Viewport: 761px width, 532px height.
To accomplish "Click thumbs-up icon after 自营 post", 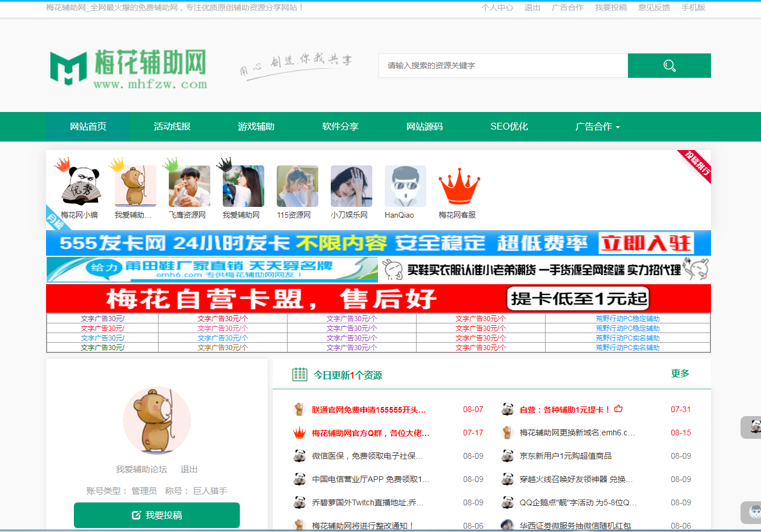I will point(618,409).
